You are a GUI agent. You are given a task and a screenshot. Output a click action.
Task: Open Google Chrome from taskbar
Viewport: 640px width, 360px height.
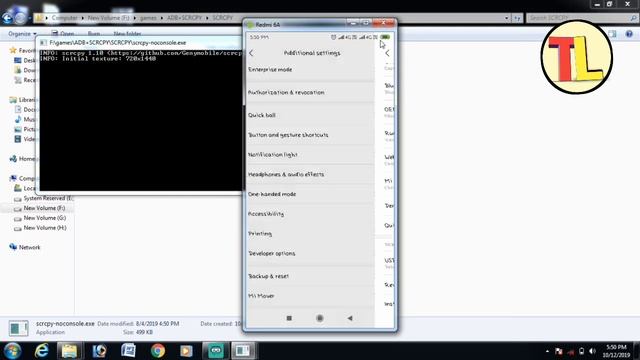[158, 351]
